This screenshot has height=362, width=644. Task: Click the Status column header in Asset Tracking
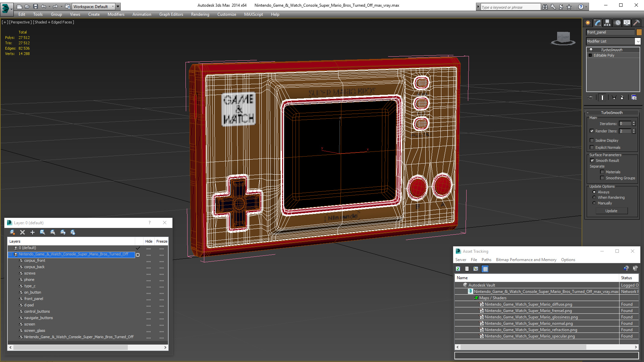629,278
